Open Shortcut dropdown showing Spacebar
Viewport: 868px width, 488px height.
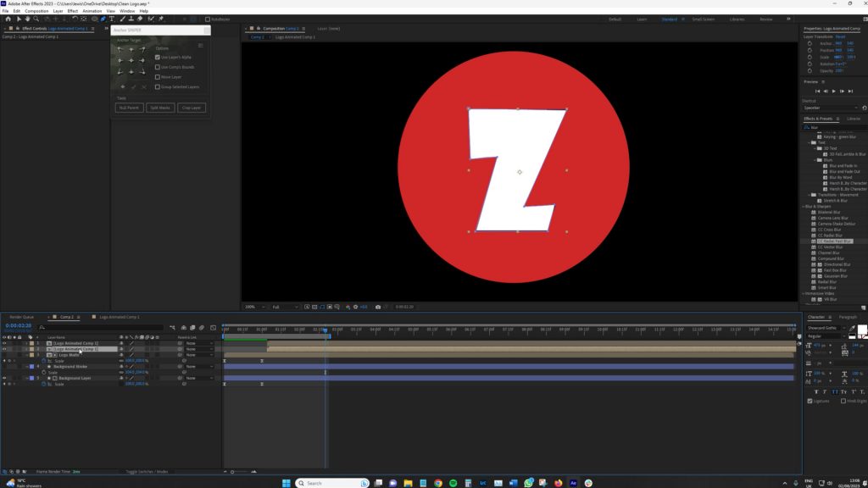coord(830,108)
